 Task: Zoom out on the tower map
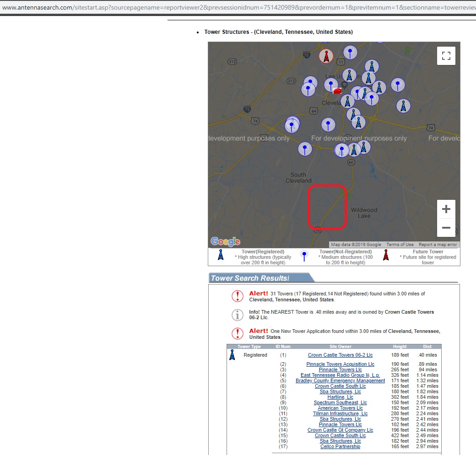click(x=446, y=228)
